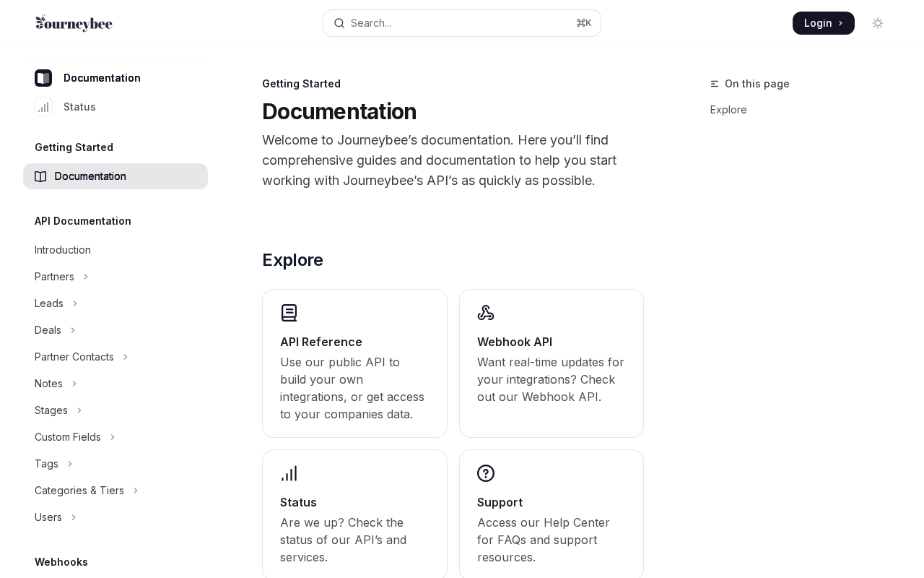Click the Status signal icon on card

[x=289, y=473]
